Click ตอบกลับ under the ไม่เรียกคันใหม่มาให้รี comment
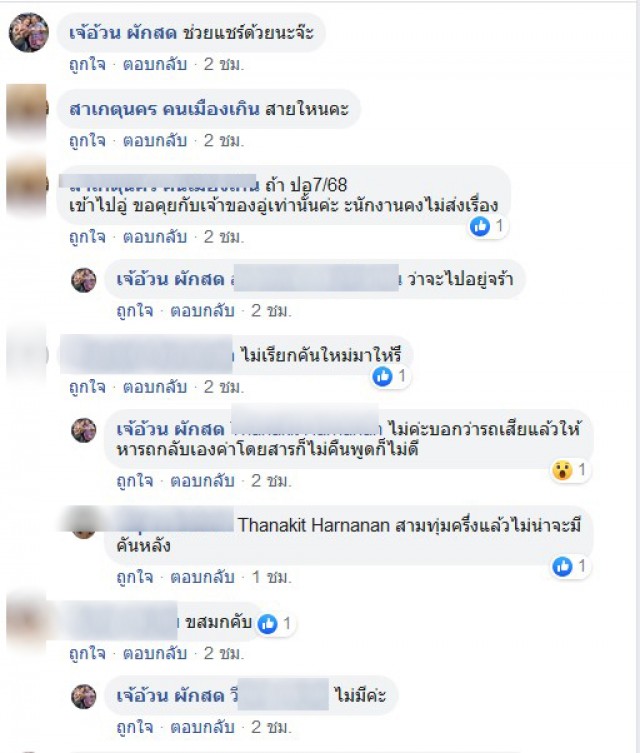This screenshot has width=640, height=753. (x=155, y=387)
